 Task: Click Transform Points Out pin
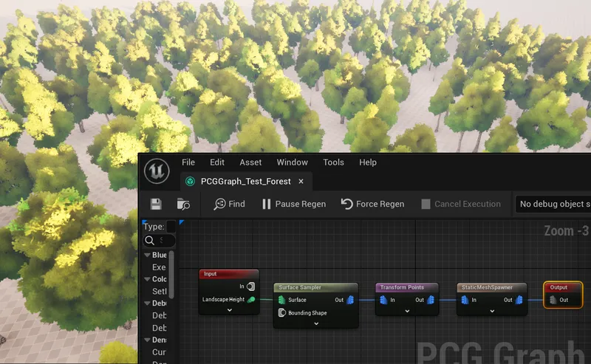tap(431, 300)
